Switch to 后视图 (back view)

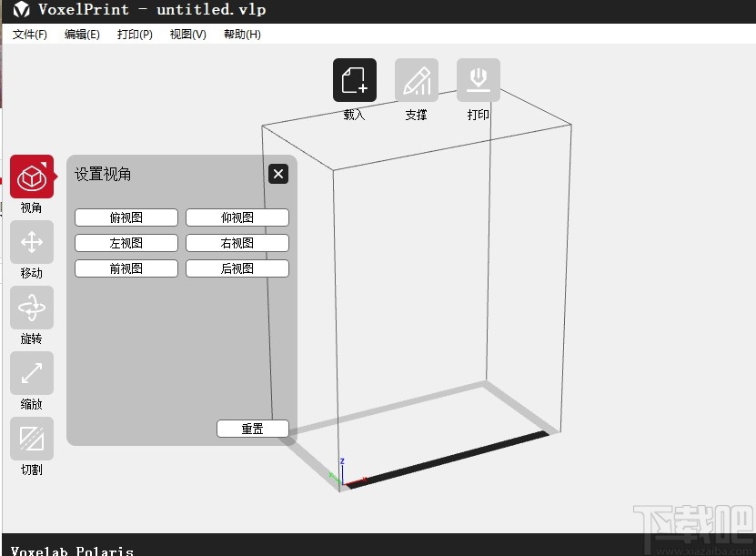coord(237,268)
